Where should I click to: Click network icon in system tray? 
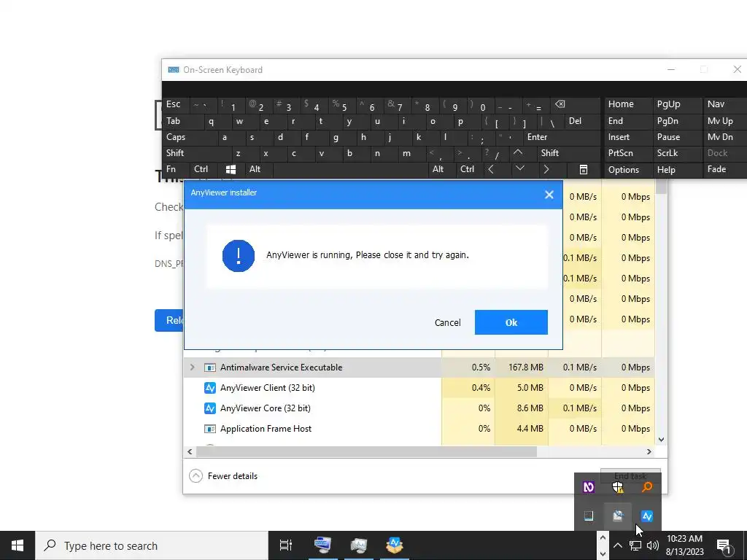point(635,545)
